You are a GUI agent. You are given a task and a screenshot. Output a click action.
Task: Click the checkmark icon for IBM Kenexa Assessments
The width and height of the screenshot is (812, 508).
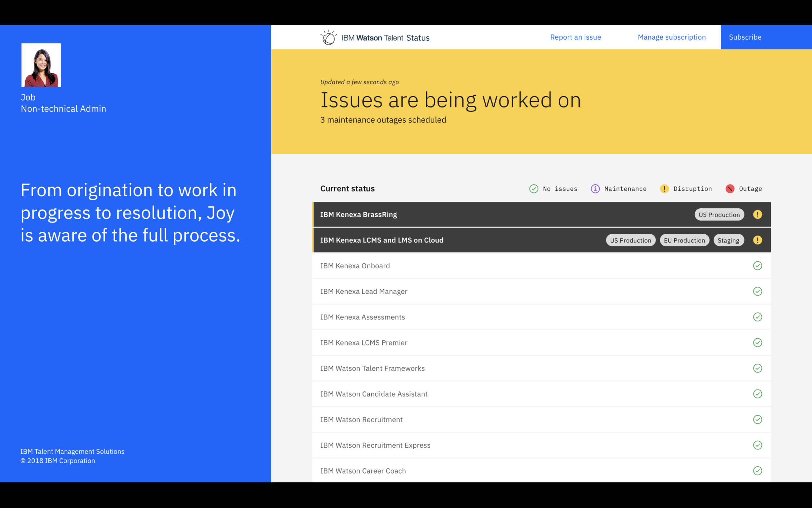coord(758,317)
